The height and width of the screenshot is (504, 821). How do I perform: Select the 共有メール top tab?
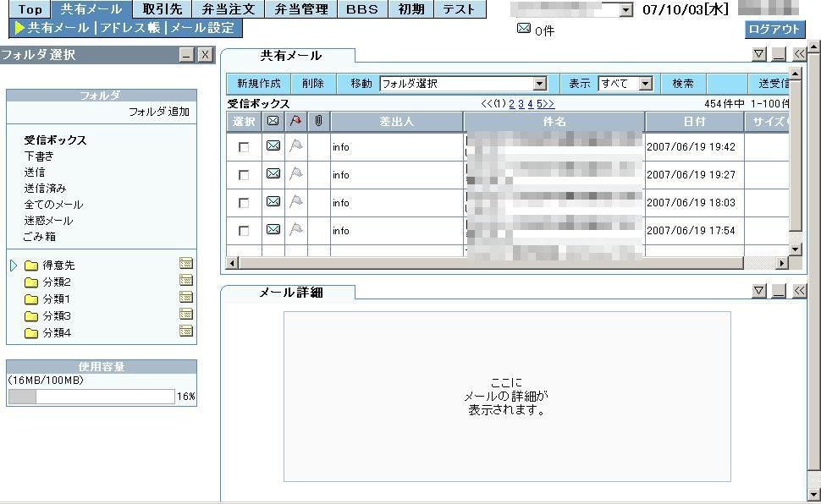point(91,9)
